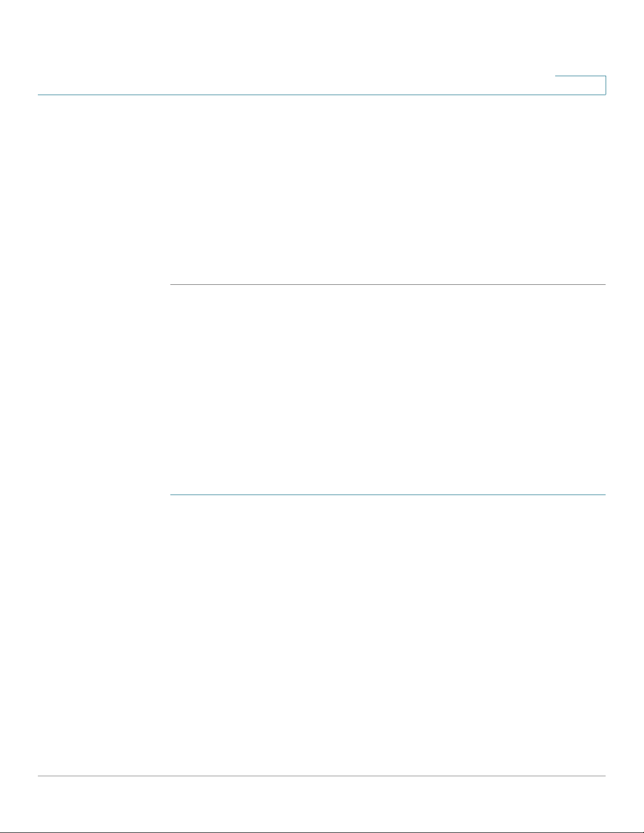Click the empty chapter box in header
This screenshot has height=833, width=644.
click(x=580, y=85)
